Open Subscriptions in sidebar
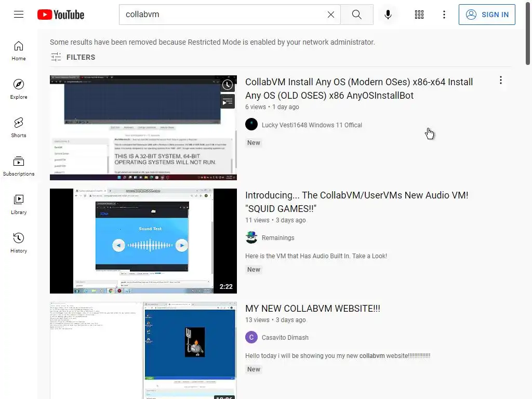This screenshot has width=532, height=399. pyautogui.click(x=19, y=166)
